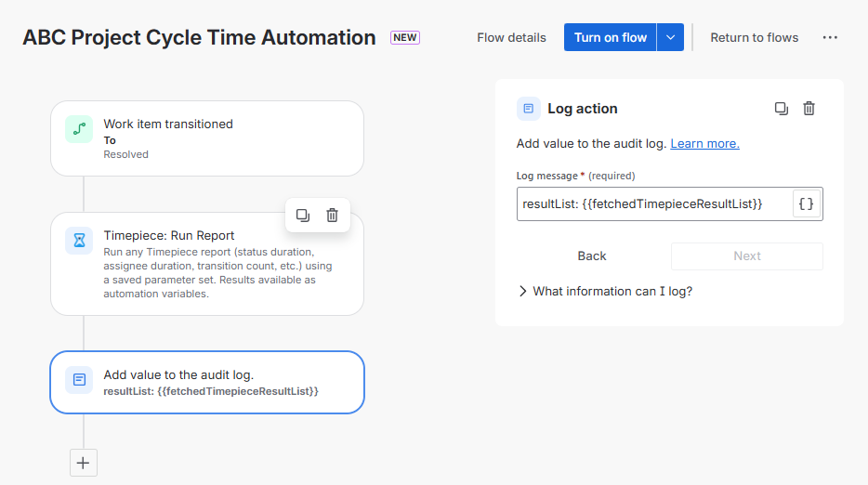
Task: Click the audit log step icon
Action: point(79,380)
